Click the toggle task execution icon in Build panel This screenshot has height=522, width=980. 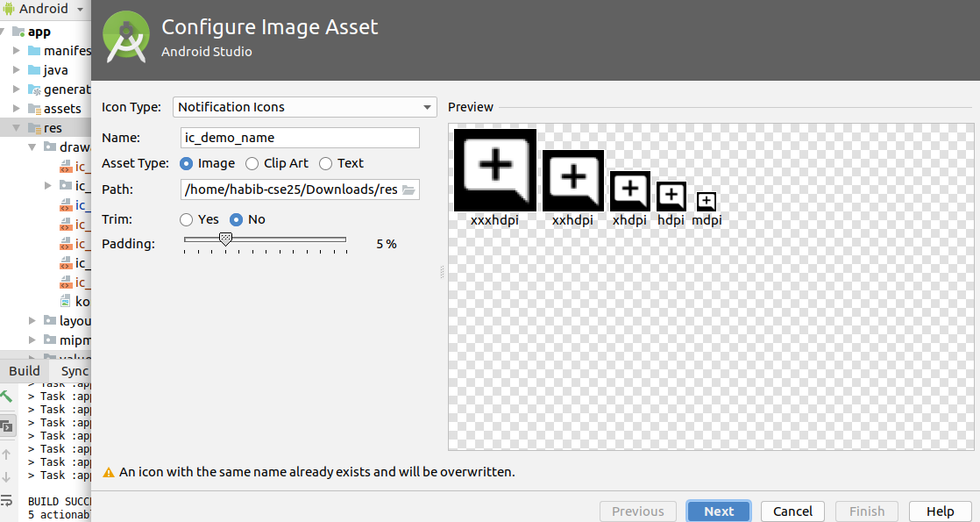[x=7, y=426]
